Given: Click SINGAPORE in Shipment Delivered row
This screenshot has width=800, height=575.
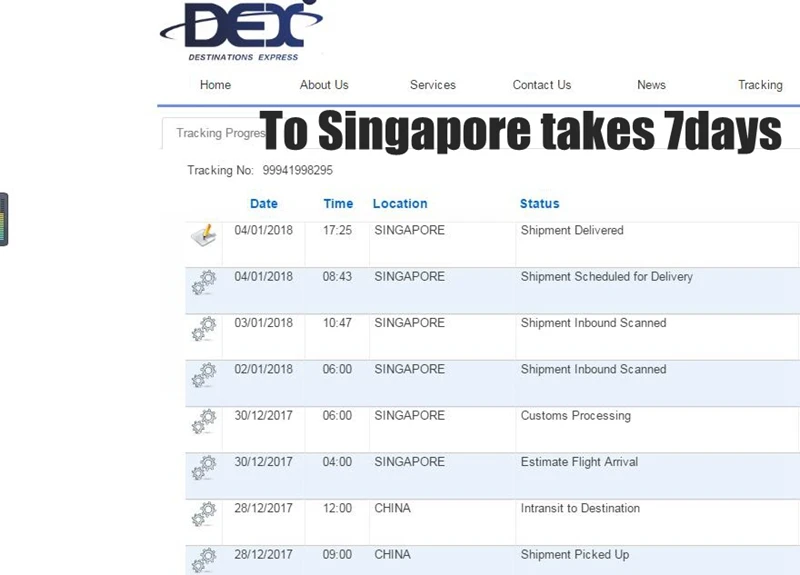Looking at the screenshot, I should (x=410, y=231).
